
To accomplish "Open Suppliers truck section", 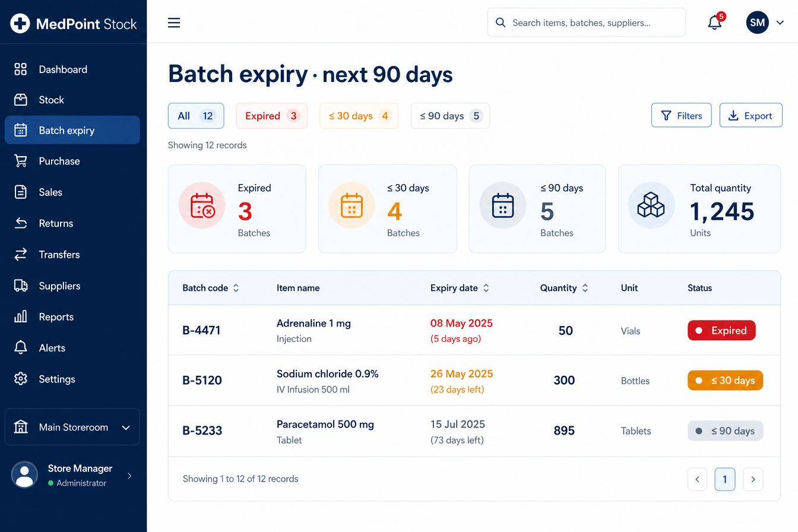I will point(72,286).
